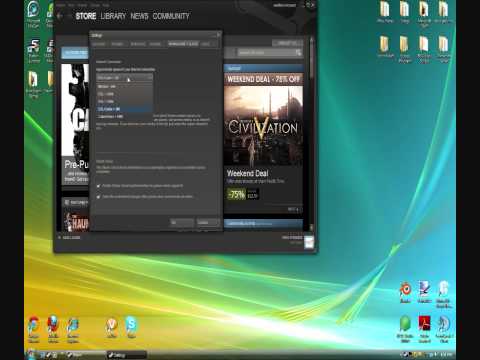Click the -75% discount price box

(x=243, y=194)
